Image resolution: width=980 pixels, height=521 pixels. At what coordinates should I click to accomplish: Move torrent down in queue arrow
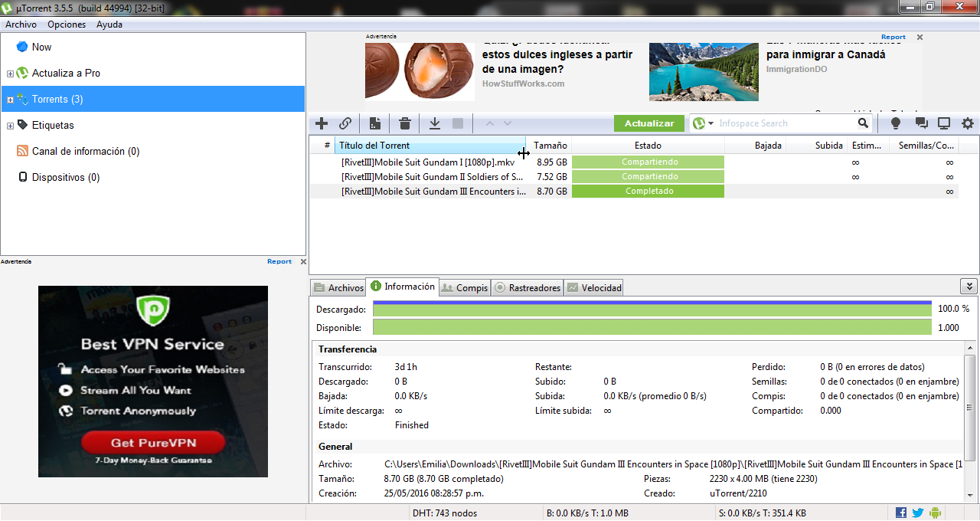point(507,123)
